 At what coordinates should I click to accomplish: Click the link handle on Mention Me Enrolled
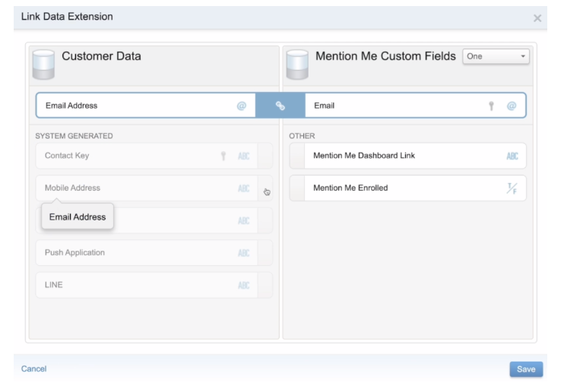click(x=297, y=188)
